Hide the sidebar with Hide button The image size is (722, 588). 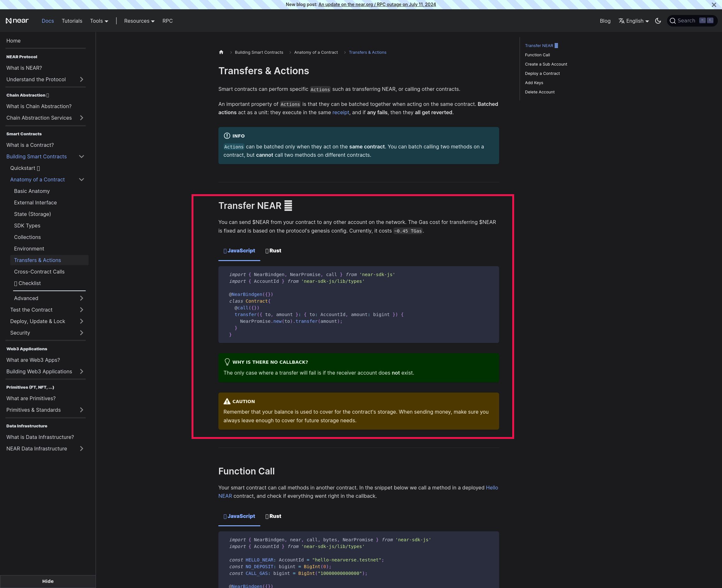[x=48, y=581]
